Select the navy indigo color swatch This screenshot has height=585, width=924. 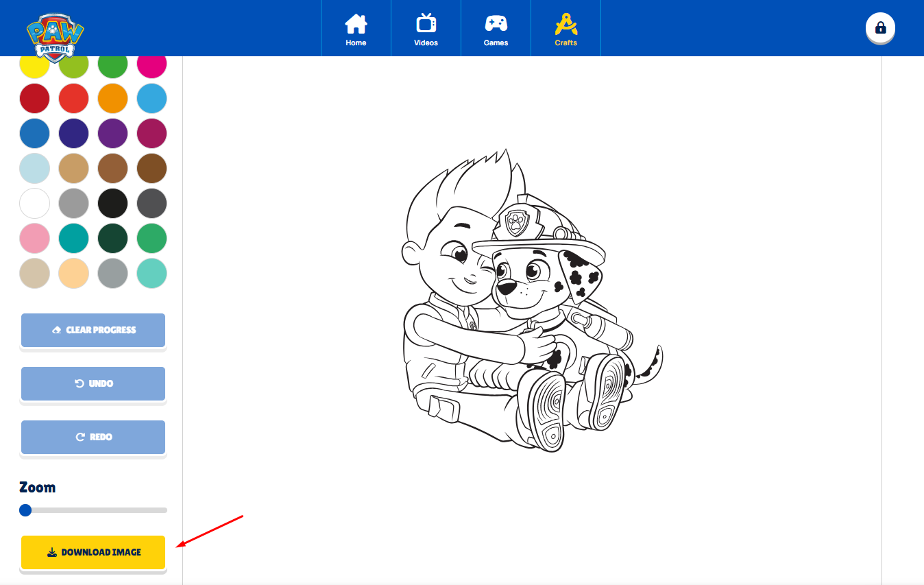(73, 134)
